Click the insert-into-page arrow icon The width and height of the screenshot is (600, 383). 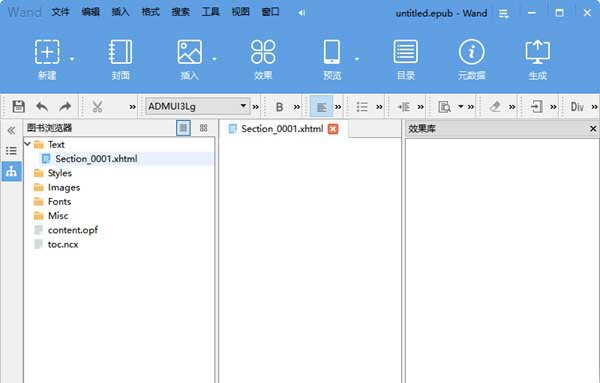click(x=536, y=106)
